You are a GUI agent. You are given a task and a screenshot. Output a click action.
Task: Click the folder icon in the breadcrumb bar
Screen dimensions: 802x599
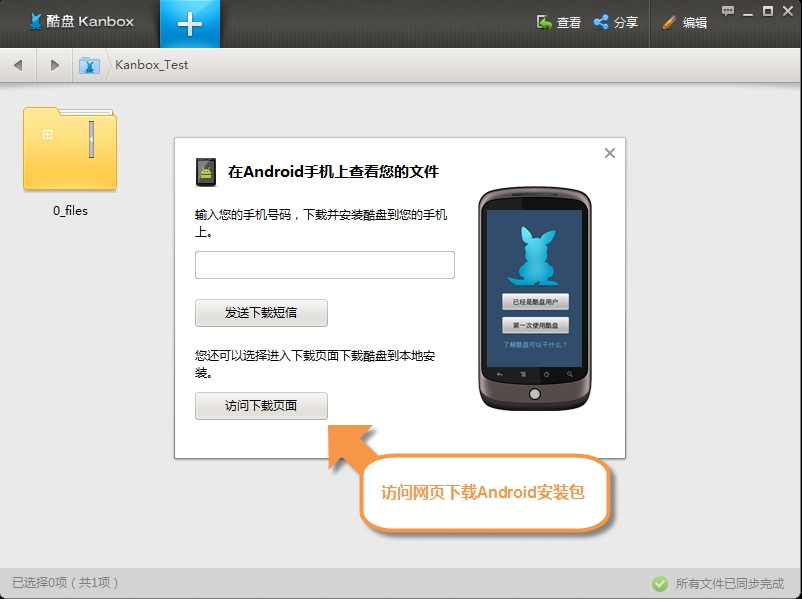click(88, 64)
